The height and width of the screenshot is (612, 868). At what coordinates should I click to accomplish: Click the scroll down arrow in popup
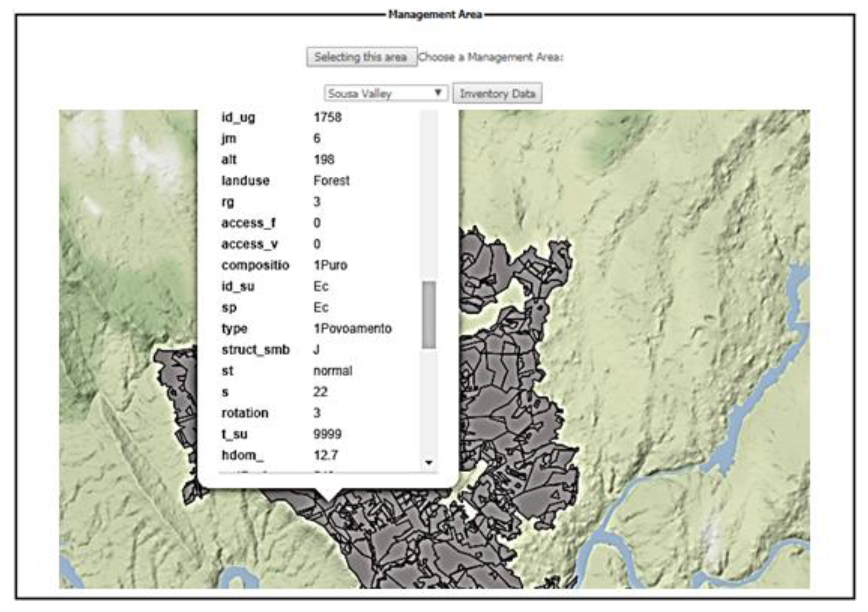(x=429, y=462)
